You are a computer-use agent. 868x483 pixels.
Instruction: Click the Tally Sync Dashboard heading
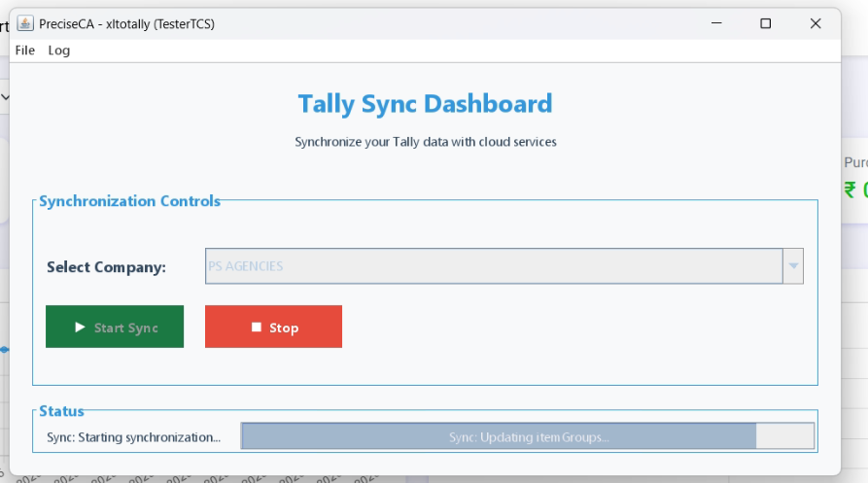425,104
